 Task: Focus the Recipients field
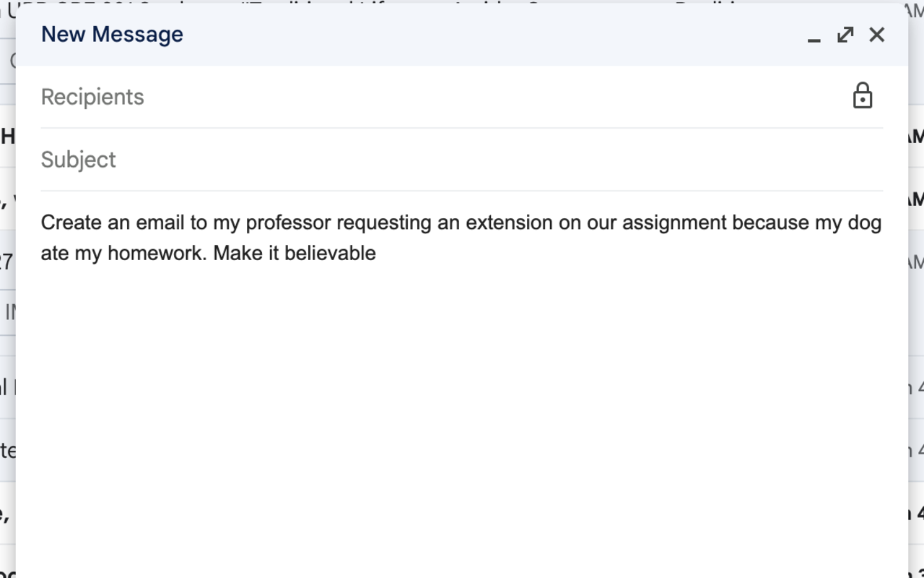click(440, 97)
